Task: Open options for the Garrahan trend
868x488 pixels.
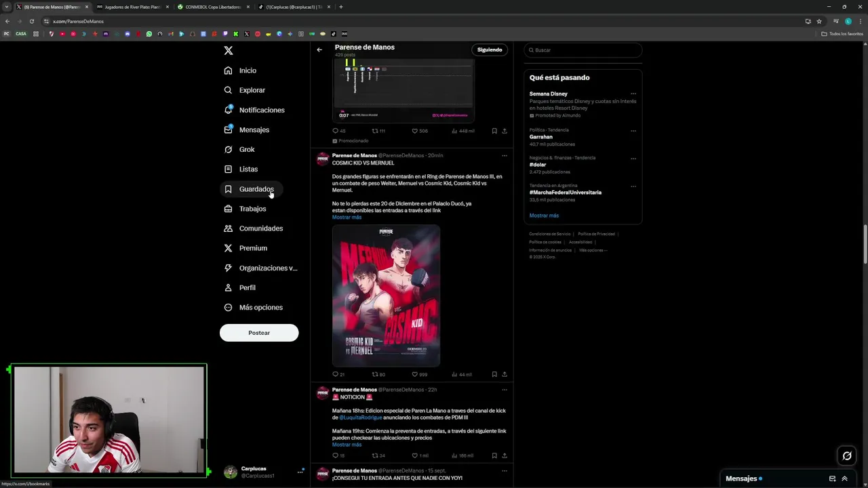Action: tap(633, 130)
